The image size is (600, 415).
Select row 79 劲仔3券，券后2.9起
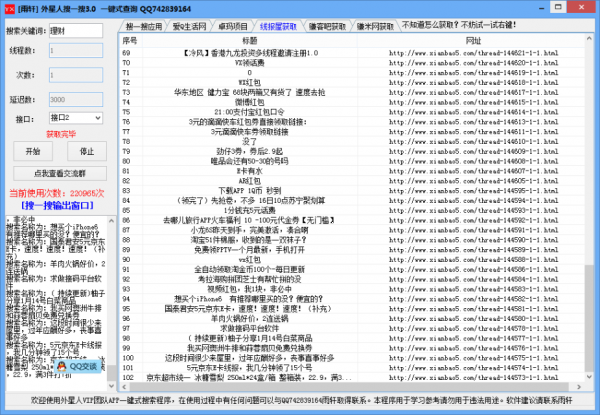click(352, 151)
